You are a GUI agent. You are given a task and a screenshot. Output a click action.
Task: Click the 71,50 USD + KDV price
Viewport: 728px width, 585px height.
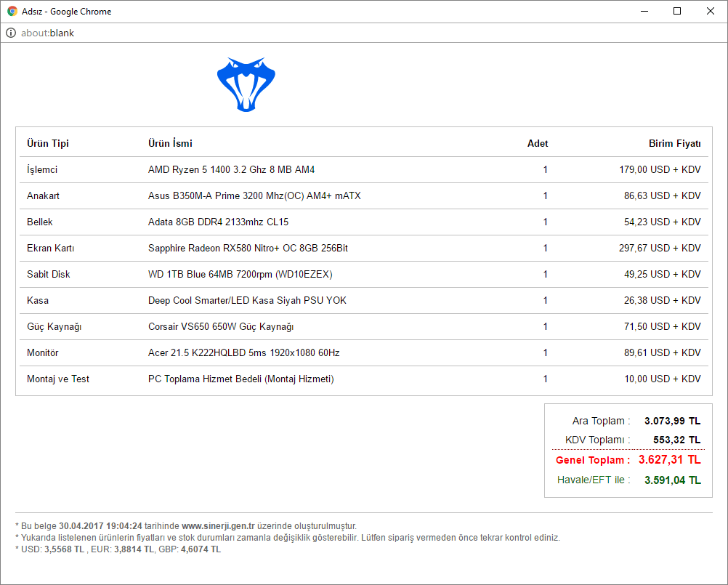point(663,326)
